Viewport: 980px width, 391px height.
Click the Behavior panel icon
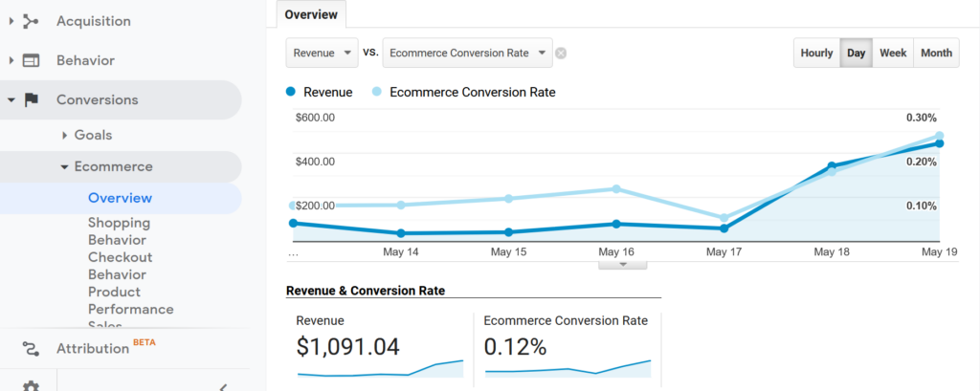point(31,60)
